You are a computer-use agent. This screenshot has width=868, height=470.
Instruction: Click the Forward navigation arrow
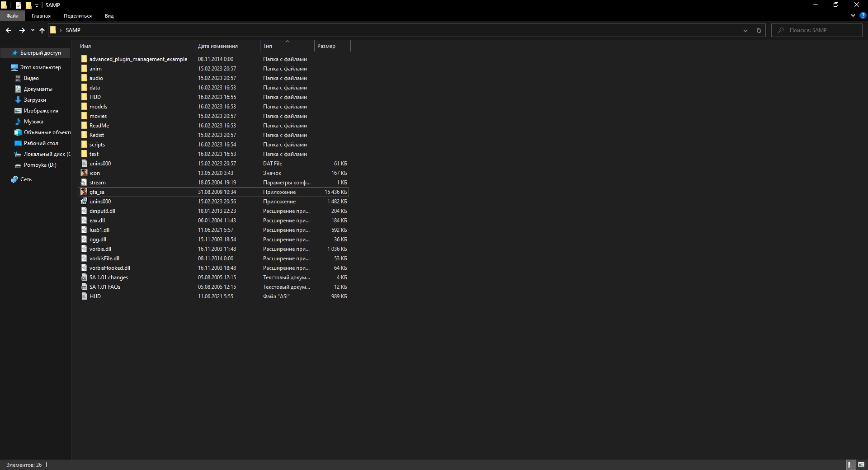pyautogui.click(x=22, y=30)
